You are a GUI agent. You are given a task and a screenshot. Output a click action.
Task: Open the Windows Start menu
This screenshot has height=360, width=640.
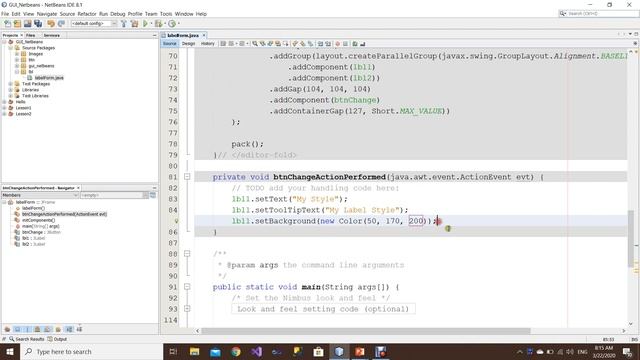tap(10, 351)
